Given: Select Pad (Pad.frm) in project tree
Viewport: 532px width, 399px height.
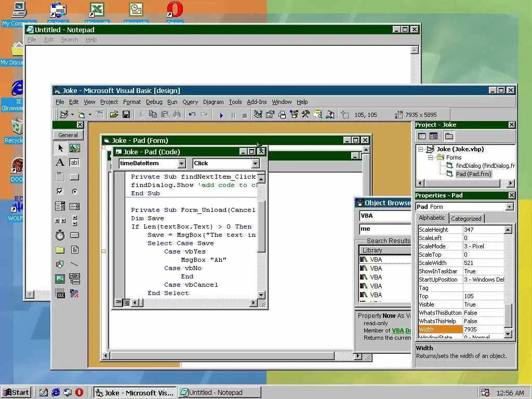Looking at the screenshot, I should (473, 174).
